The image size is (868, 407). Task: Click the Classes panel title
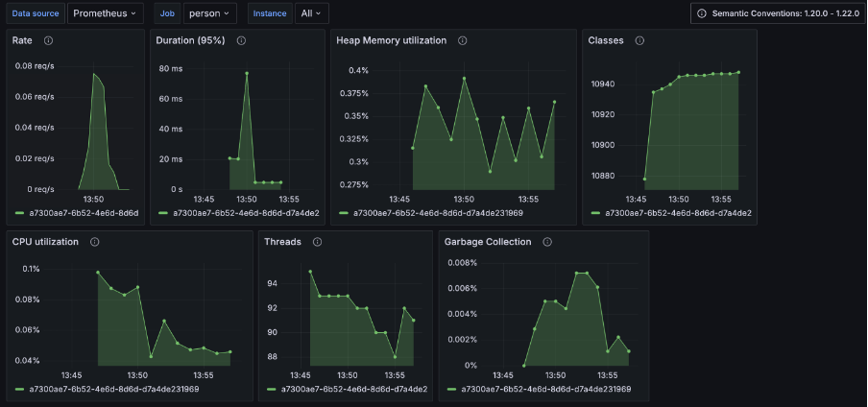coord(606,40)
